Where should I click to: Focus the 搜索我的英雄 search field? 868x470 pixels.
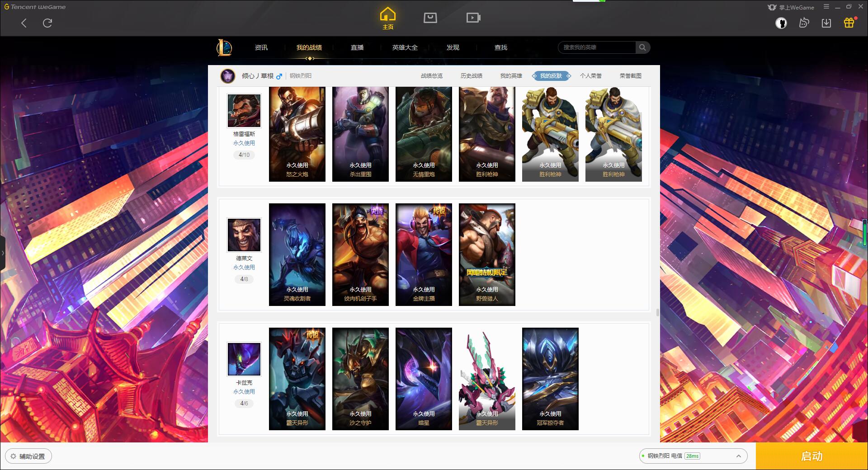[597, 47]
